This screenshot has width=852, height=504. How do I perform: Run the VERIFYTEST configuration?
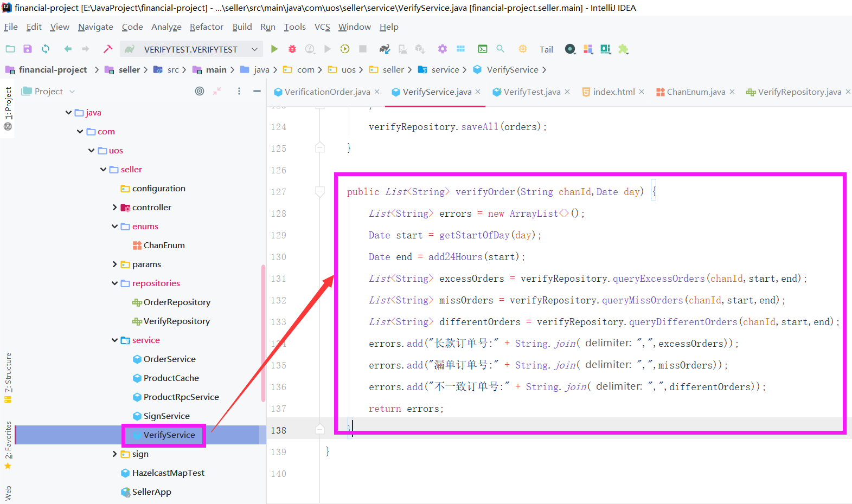click(x=274, y=49)
